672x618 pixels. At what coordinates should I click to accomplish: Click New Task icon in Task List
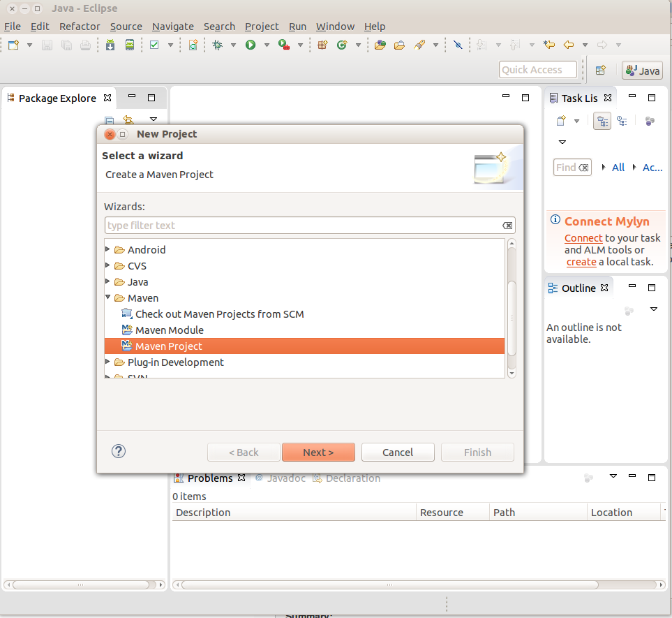click(x=561, y=121)
